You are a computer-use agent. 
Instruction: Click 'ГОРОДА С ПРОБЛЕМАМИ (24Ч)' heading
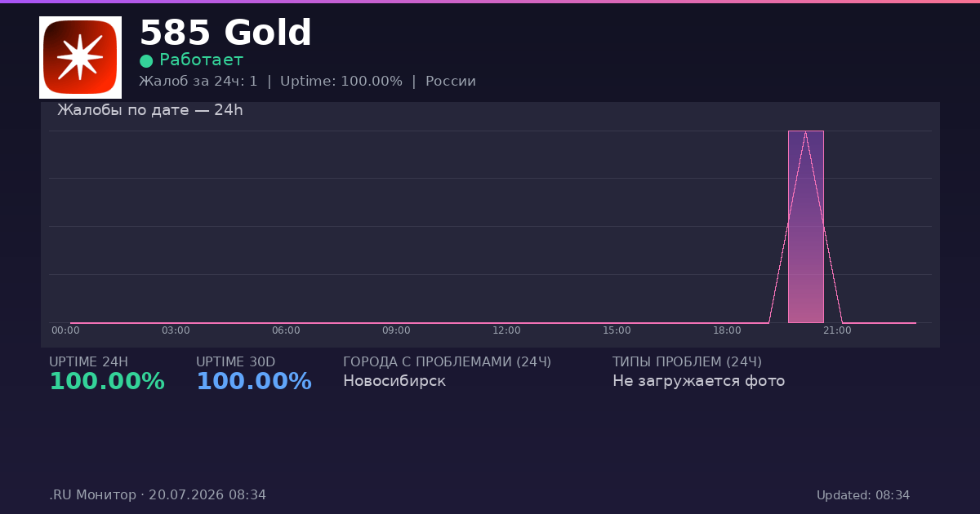click(x=447, y=362)
